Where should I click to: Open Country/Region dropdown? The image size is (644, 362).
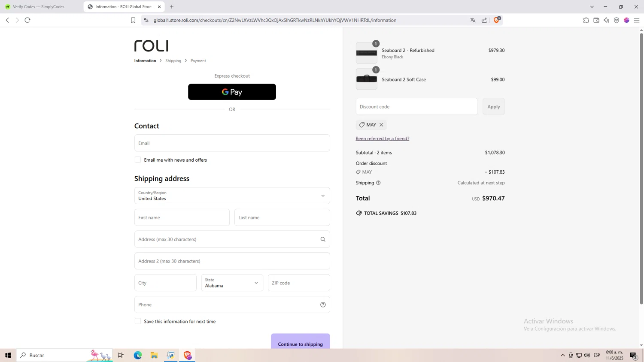coord(232,196)
